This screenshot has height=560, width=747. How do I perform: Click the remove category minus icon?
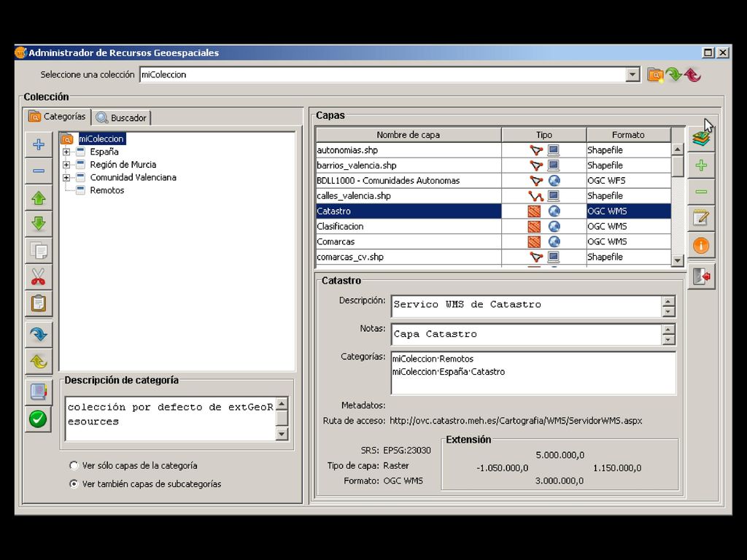pos(39,171)
